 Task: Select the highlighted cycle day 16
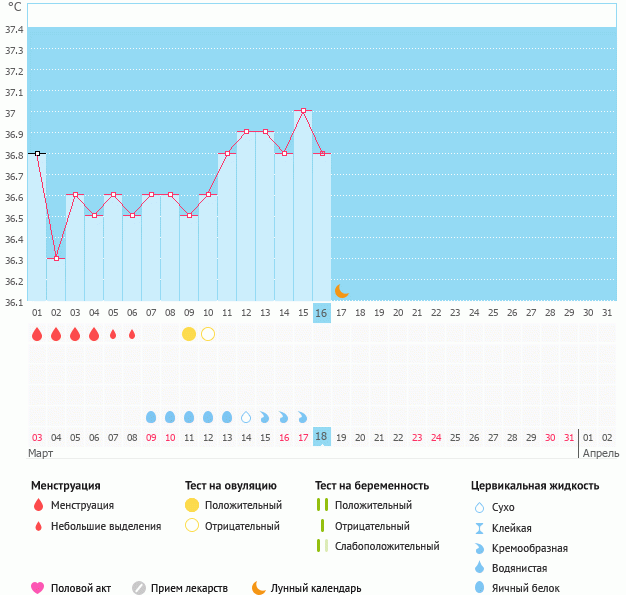tap(321, 313)
